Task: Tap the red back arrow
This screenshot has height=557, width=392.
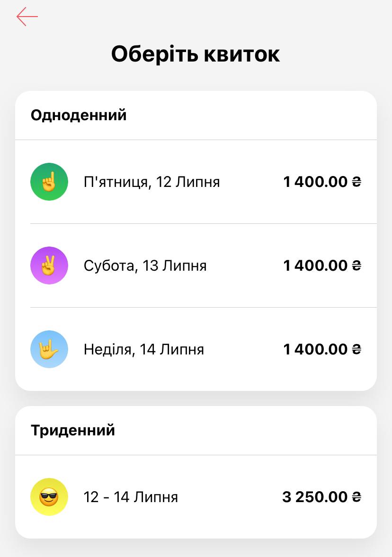Action: pos(27,17)
